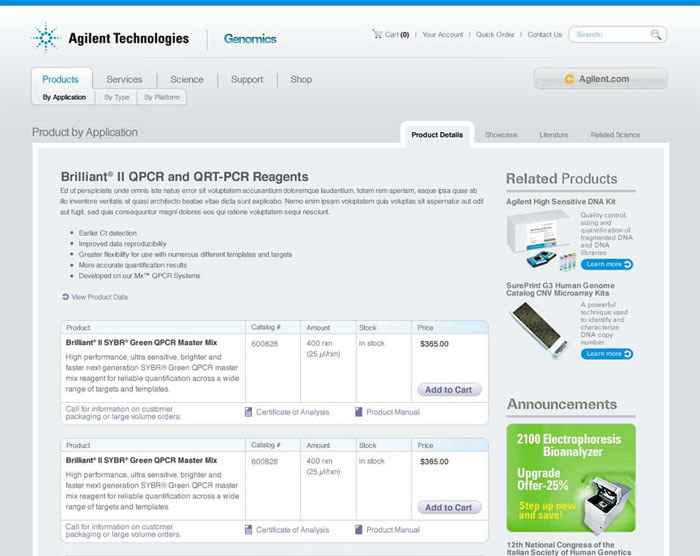
Task: Click the first table's 'in stock' status
Action: point(371,343)
